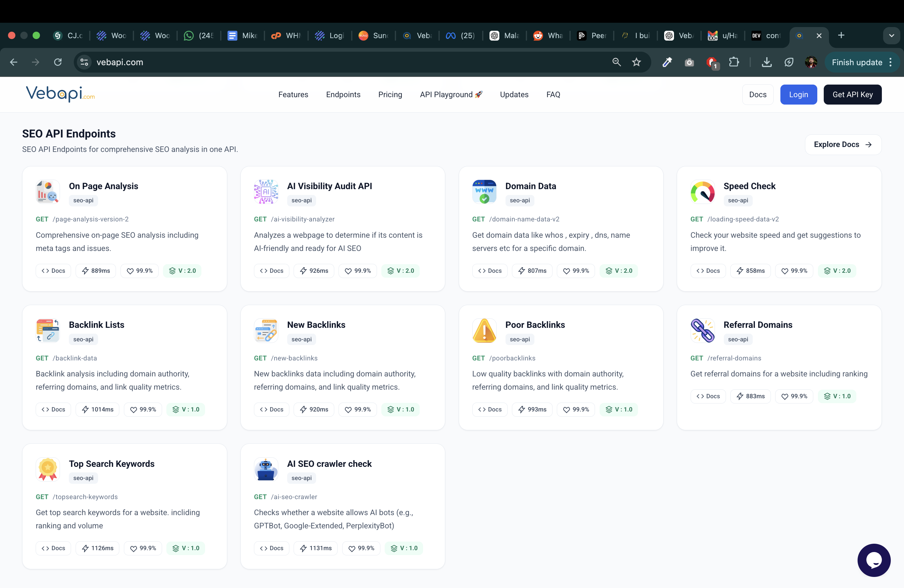Click the Speed Check gauge icon
This screenshot has height=588, width=904.
(x=702, y=192)
